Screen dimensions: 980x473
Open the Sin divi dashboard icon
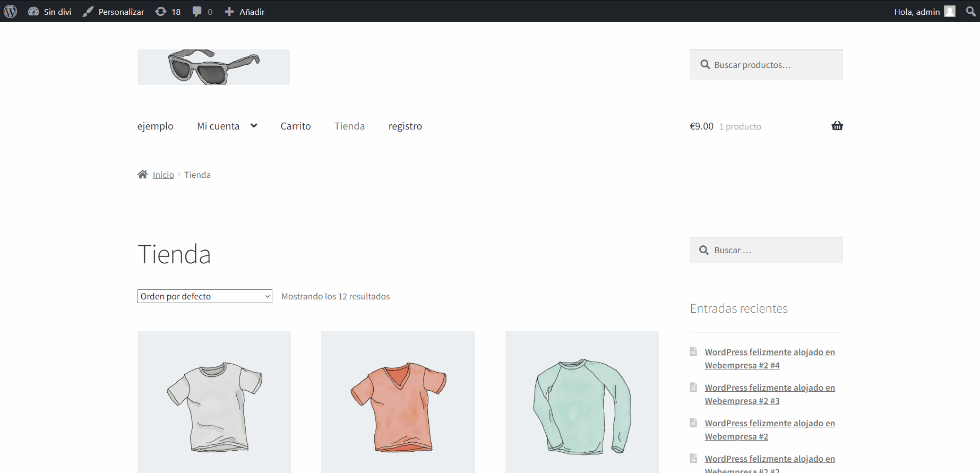point(33,11)
